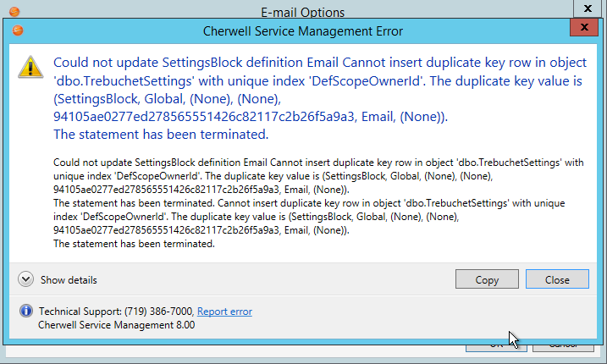The width and height of the screenshot is (607, 364).
Task: Click the 'Show details' label
Action: pos(69,280)
